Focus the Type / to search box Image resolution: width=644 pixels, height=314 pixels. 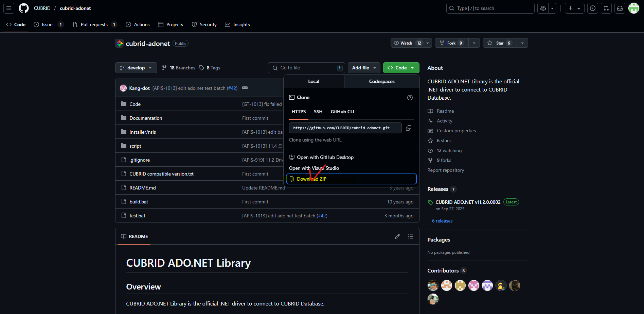[490, 8]
